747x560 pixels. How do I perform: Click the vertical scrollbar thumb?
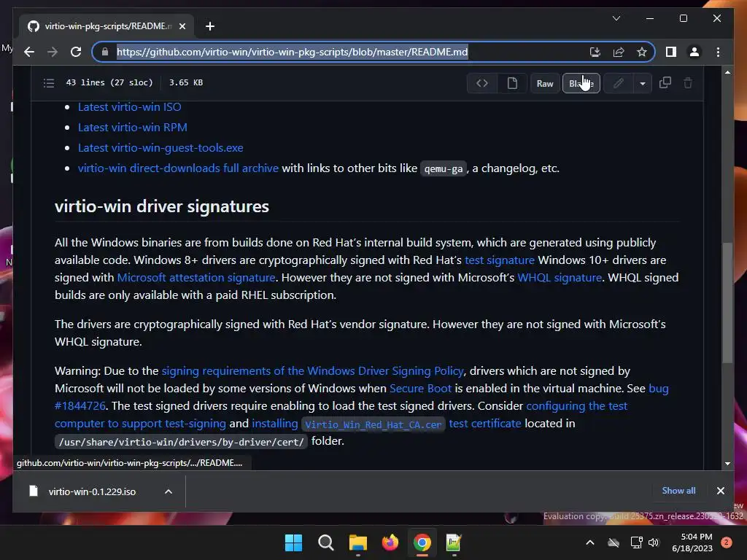(x=727, y=303)
